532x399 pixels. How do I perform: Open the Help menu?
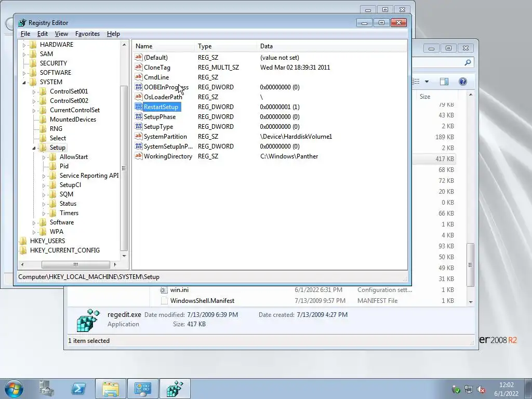113,34
